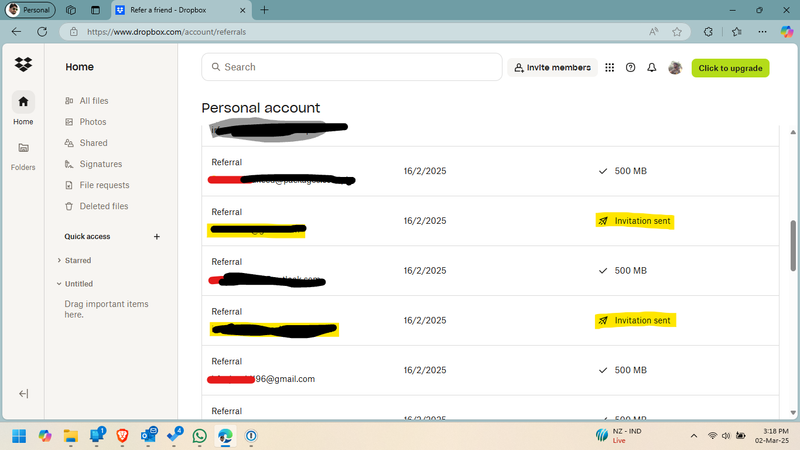Expand the Starred section
The width and height of the screenshot is (800, 450).
click(x=58, y=260)
